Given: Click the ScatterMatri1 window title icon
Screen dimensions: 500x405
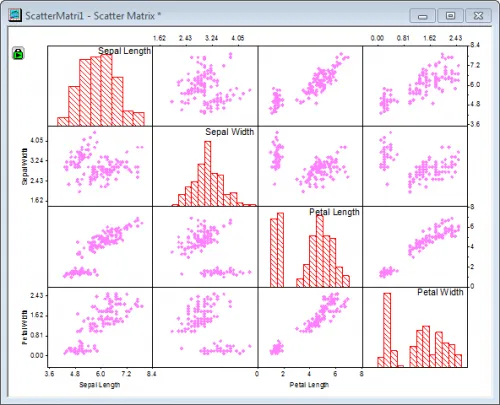Looking at the screenshot, I should (15, 15).
